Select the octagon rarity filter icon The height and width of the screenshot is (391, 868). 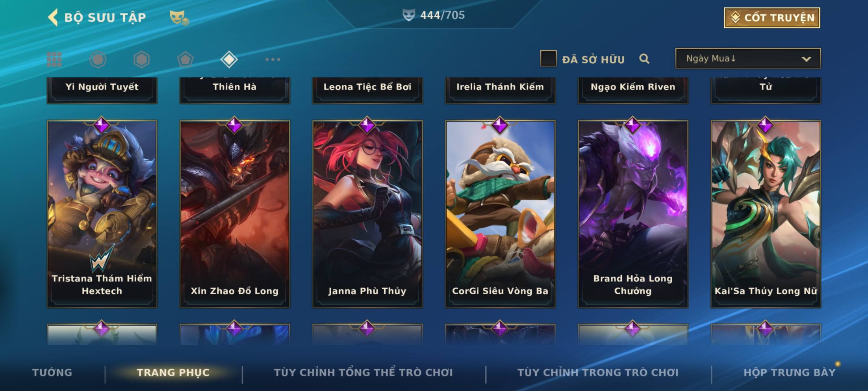click(x=98, y=59)
